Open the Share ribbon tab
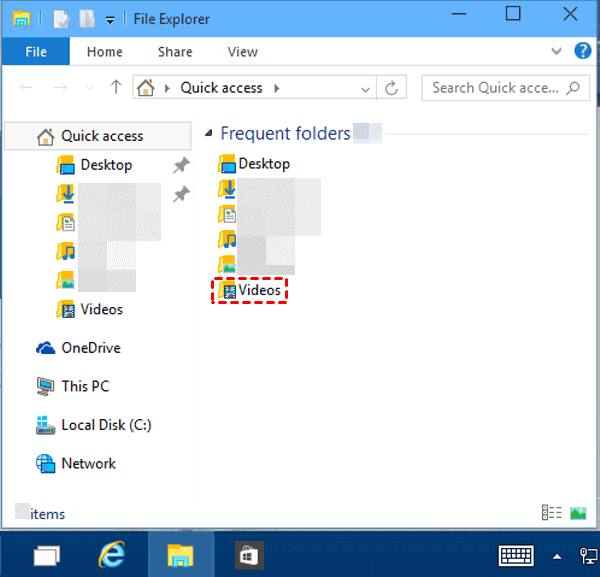Viewport: 600px width, 577px height. coord(175,52)
